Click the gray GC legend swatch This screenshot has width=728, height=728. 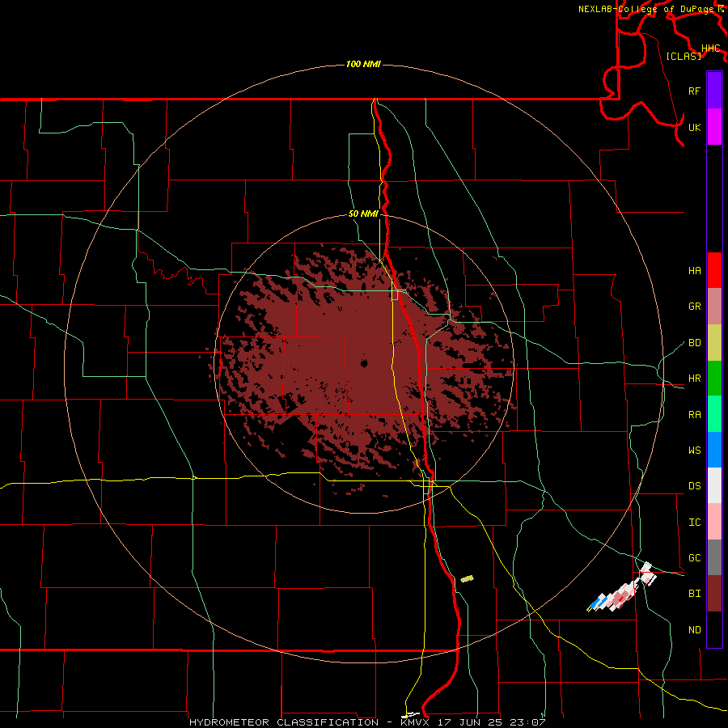click(x=714, y=557)
